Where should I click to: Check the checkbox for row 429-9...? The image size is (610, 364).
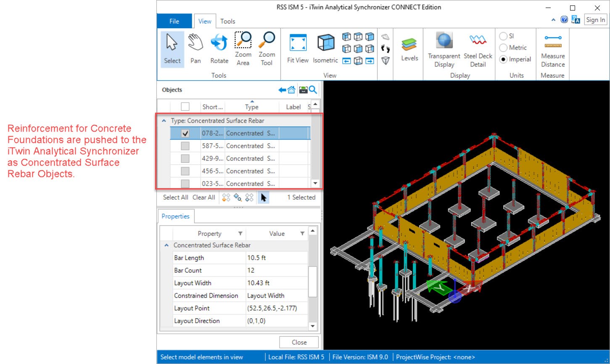[185, 158]
